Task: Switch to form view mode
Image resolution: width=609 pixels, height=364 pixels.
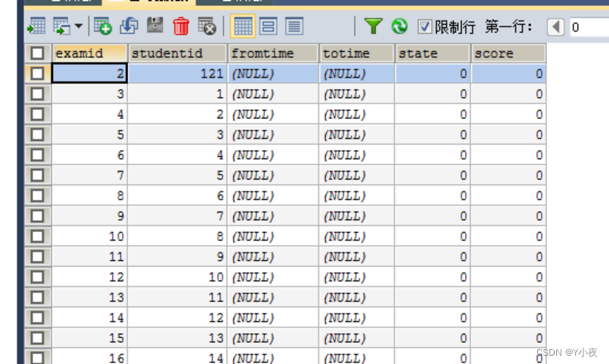Action: coord(269,26)
